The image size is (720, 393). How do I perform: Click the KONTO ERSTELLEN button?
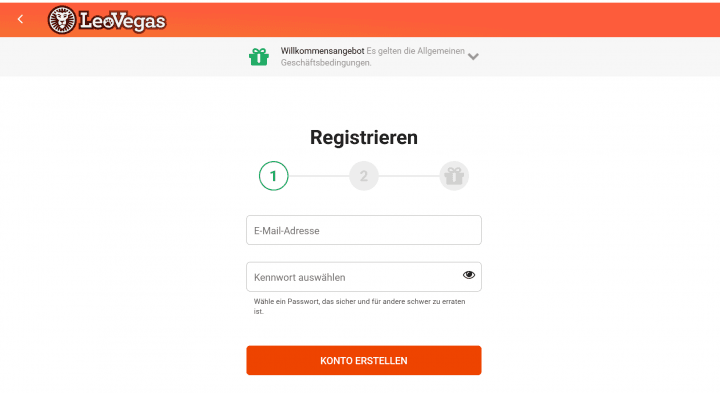[x=364, y=360]
